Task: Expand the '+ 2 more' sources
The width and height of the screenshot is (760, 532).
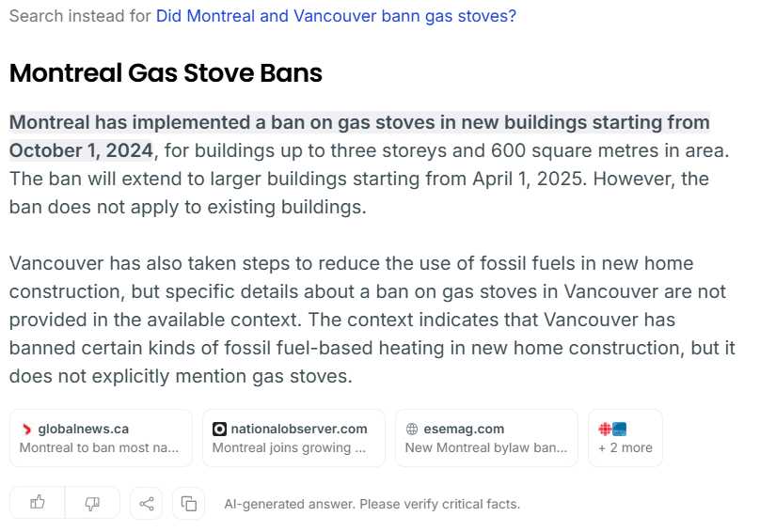Action: (x=625, y=438)
